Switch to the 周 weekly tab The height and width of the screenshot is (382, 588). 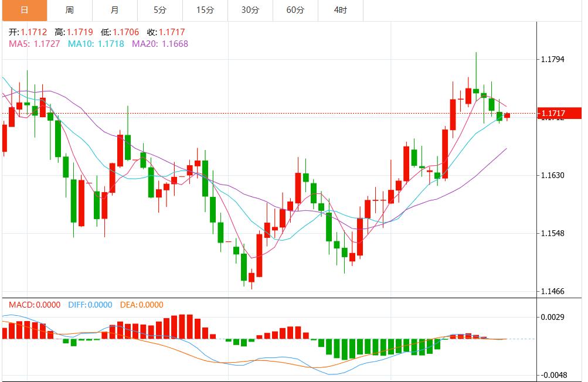70,11
